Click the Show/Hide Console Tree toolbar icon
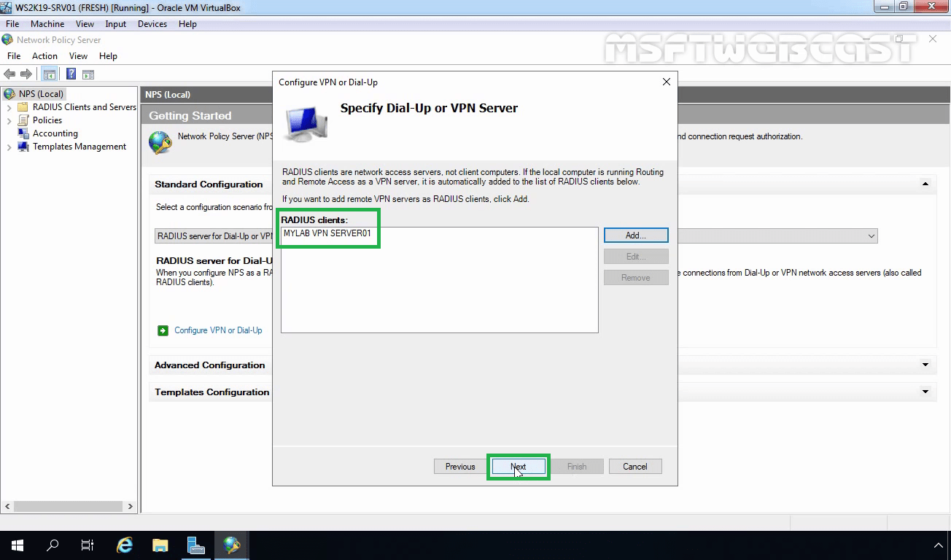 [x=49, y=73]
